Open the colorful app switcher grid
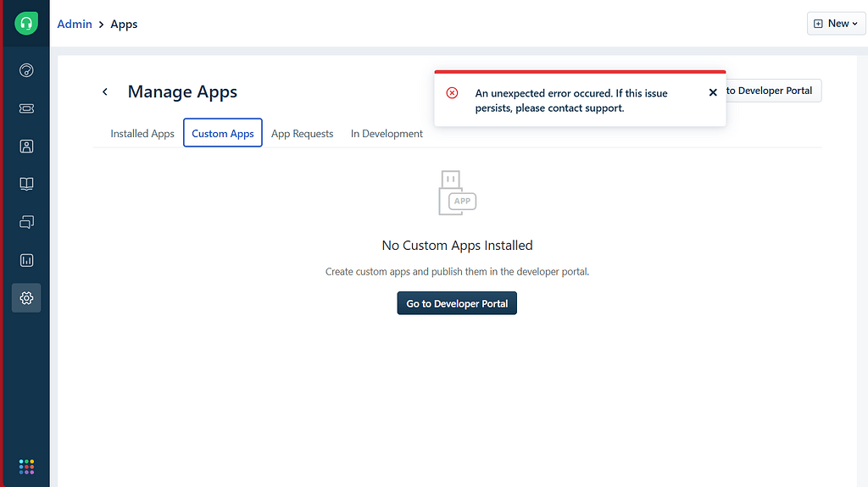The image size is (868, 487). tap(26, 467)
